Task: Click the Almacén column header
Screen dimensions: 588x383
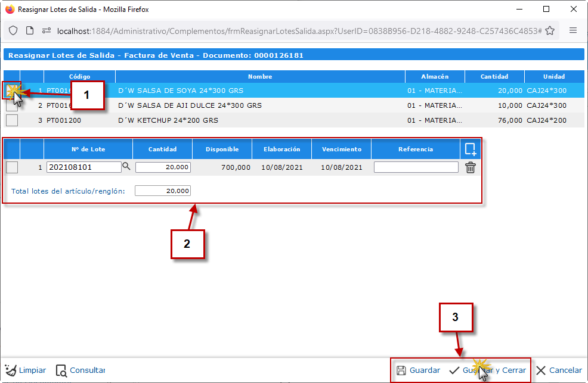Action: point(435,76)
